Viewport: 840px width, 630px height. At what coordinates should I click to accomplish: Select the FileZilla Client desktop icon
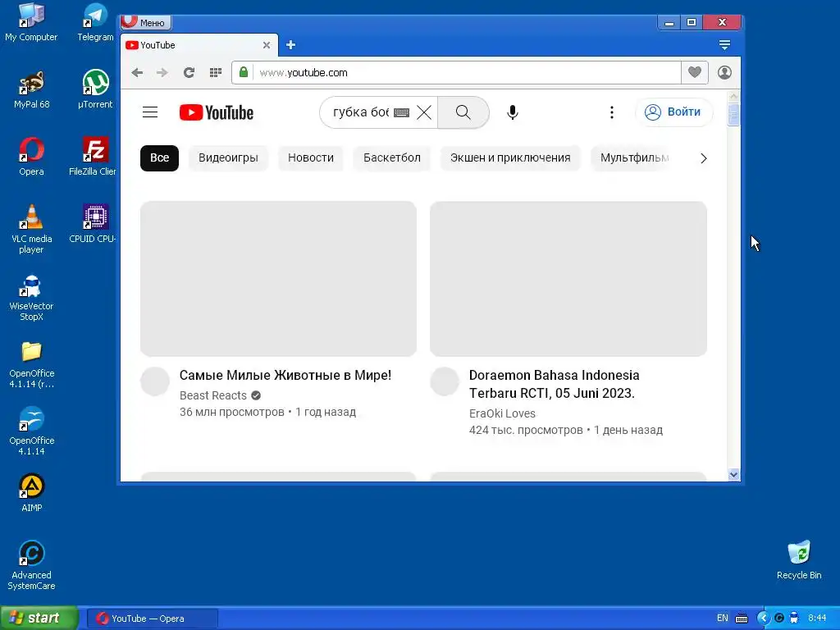pos(94,157)
